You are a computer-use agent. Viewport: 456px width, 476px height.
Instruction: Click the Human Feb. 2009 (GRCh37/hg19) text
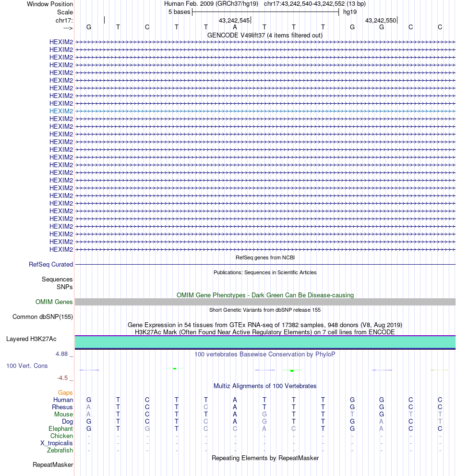(x=211, y=4)
